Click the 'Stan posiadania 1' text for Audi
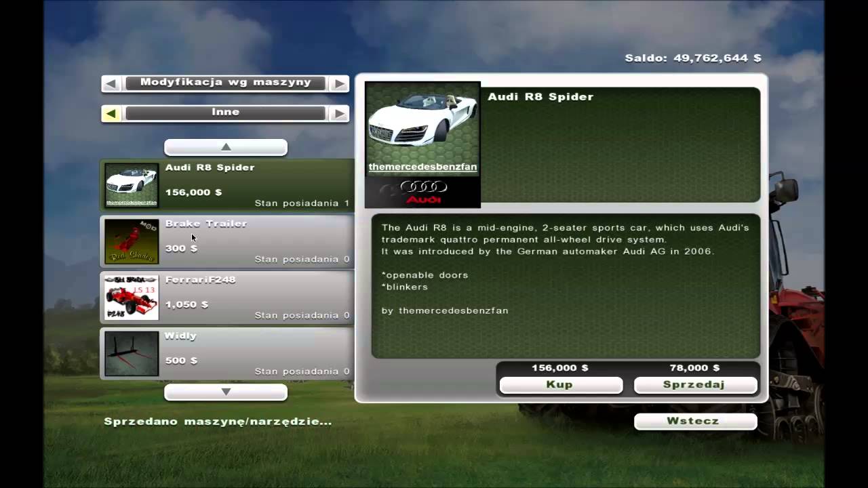The width and height of the screenshot is (868, 488). pyautogui.click(x=302, y=203)
